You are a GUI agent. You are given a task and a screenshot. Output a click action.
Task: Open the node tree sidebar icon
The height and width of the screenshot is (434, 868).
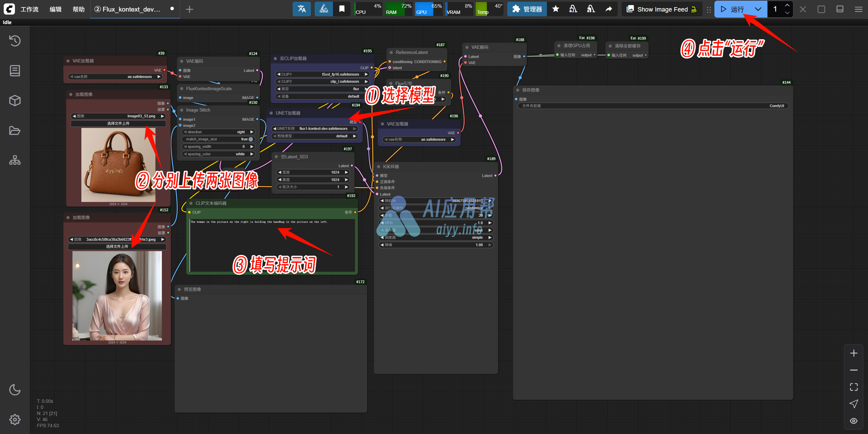point(15,160)
